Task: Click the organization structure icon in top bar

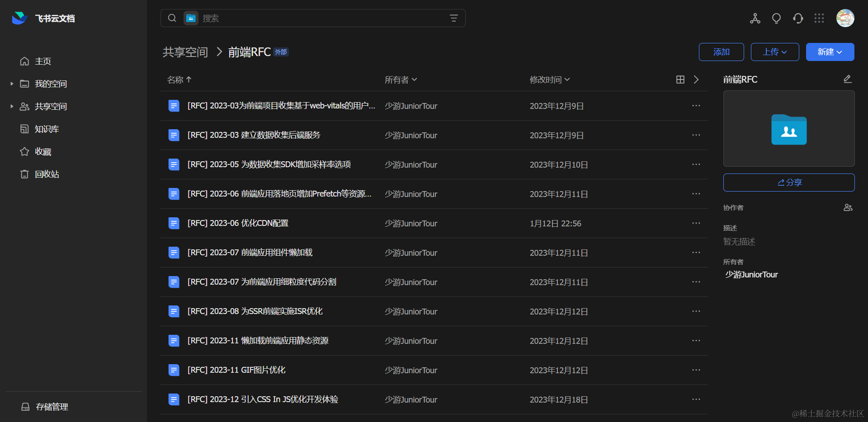Action: point(755,18)
